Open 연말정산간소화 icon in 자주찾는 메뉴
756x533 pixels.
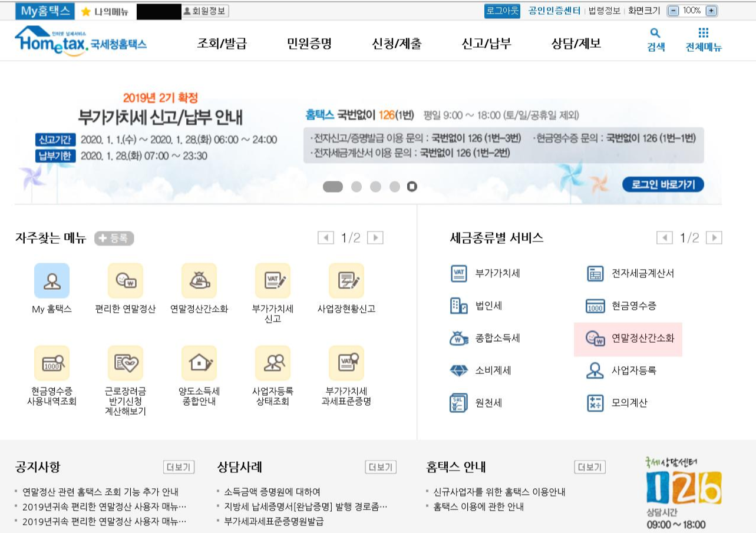click(x=199, y=280)
